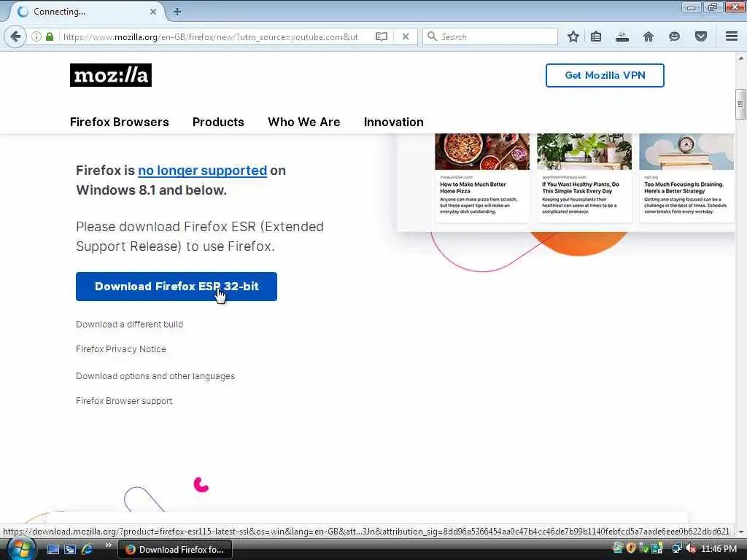Screen dimensions: 747x560
Task: Click Get Mozilla VPN button
Action: (x=605, y=75)
